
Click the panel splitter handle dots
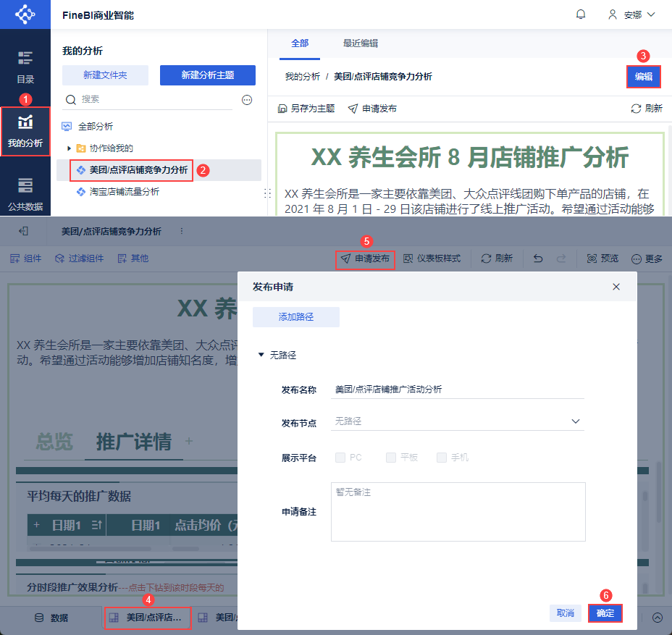267,193
